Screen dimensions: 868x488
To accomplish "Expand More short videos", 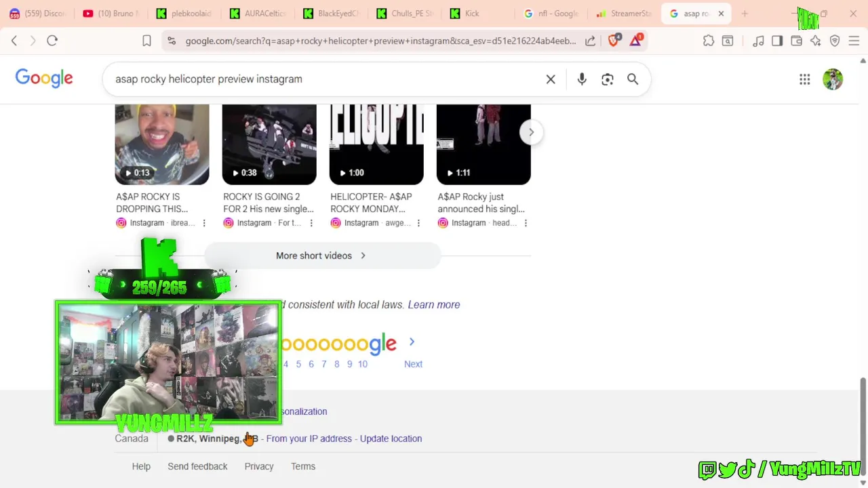I will 322,256.
